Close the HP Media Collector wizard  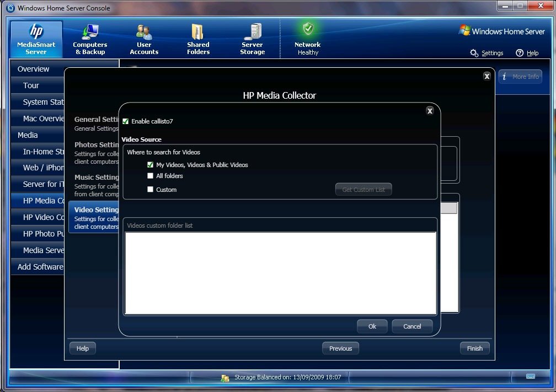(x=487, y=76)
